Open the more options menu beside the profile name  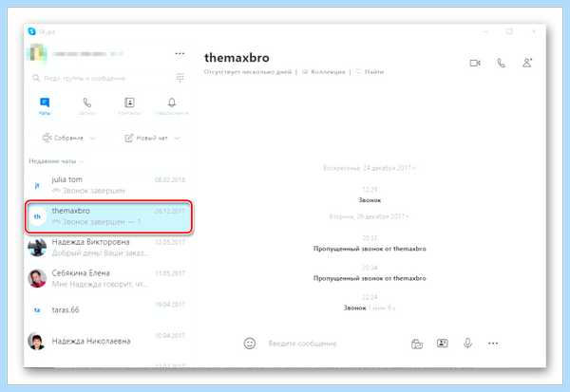pos(180,53)
